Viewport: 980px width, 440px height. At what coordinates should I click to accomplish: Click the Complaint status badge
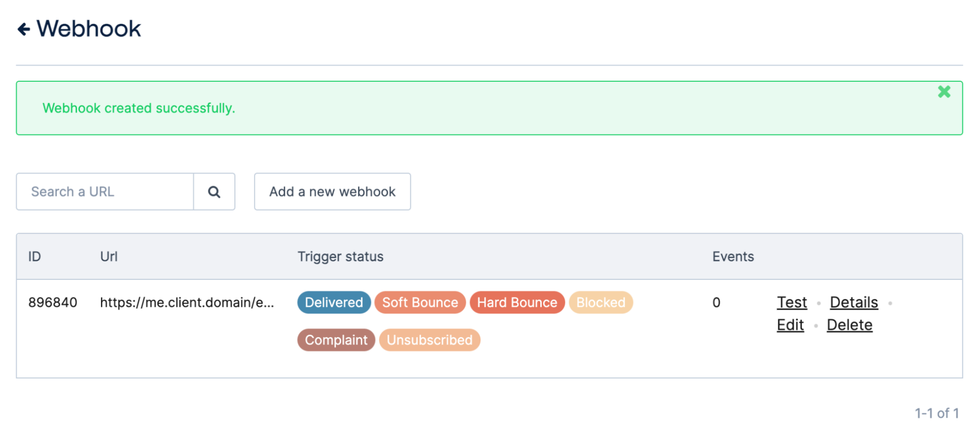(336, 340)
